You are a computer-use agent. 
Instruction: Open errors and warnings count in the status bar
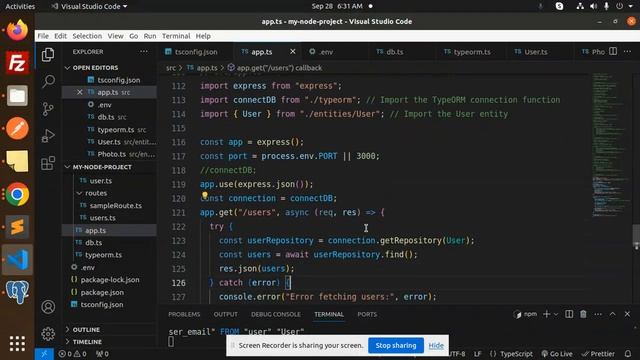pos(72,354)
